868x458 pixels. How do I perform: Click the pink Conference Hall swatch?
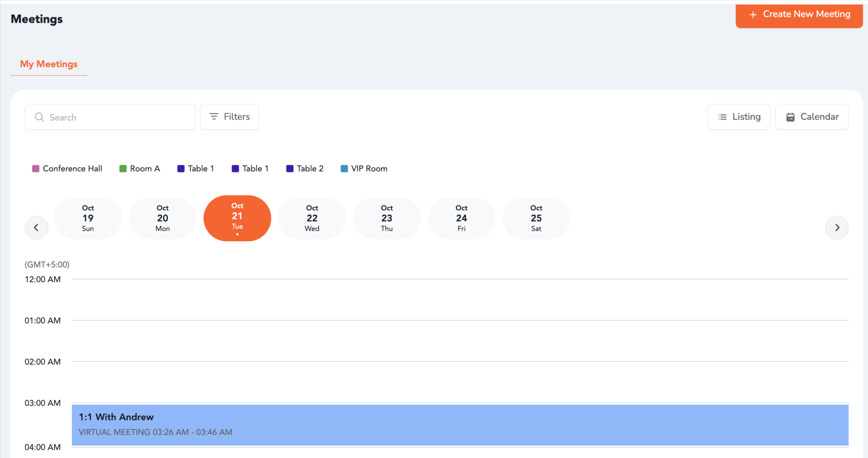click(36, 169)
